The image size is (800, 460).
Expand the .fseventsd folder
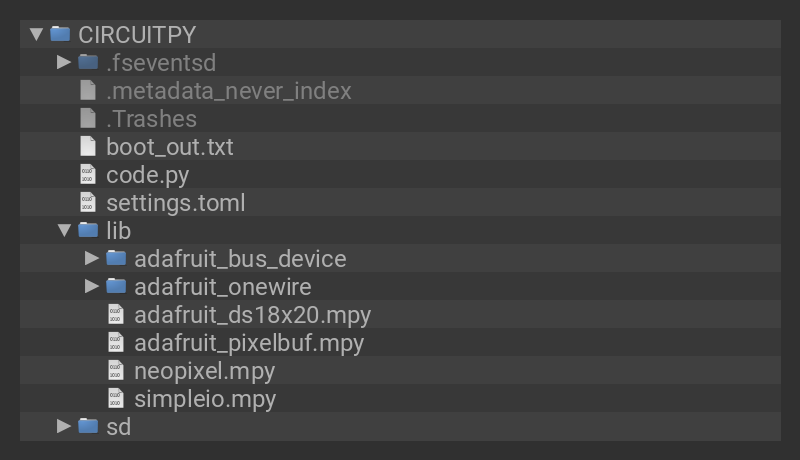click(64, 62)
